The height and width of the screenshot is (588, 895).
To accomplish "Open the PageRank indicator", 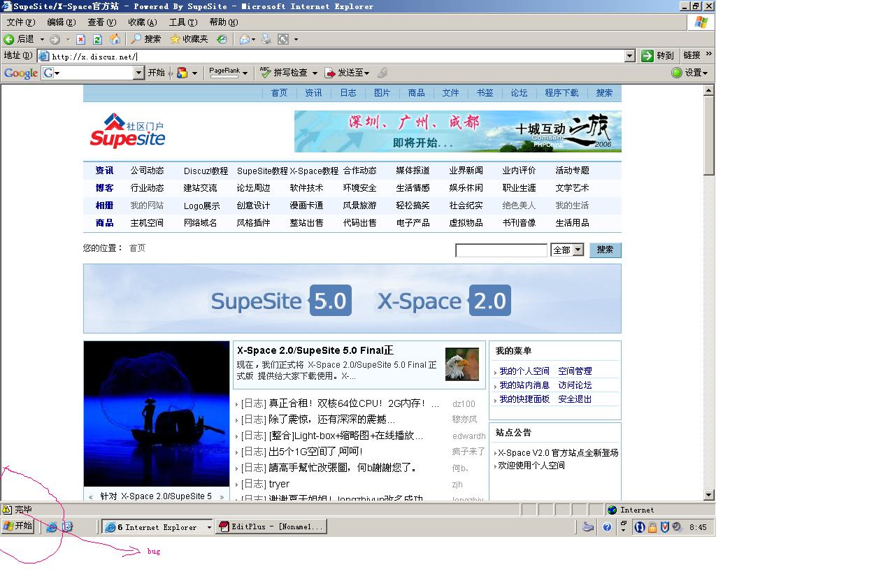I will [224, 72].
